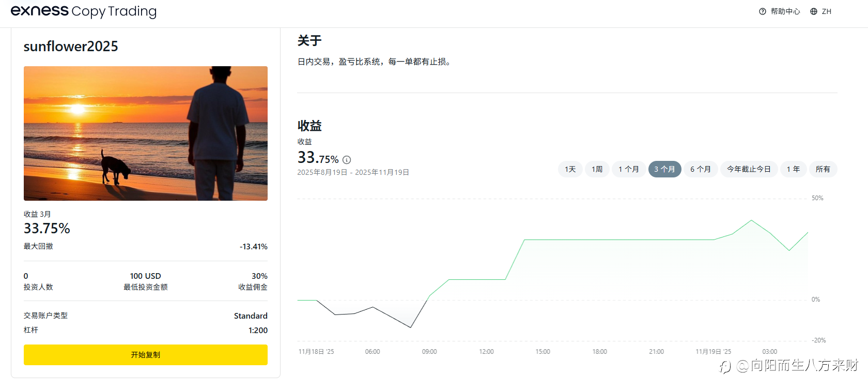The height and width of the screenshot is (389, 868).
Task: Select the 1 个月 range option
Action: pos(628,169)
